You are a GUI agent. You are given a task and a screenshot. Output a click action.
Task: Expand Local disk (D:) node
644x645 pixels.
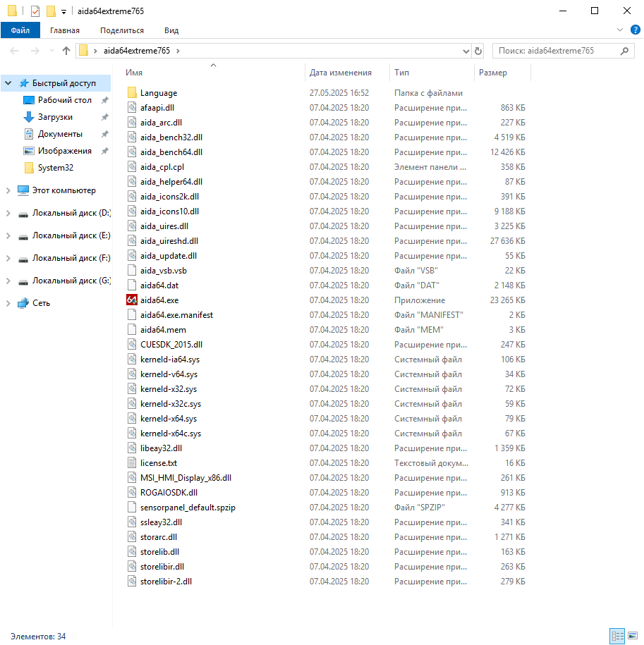8,213
